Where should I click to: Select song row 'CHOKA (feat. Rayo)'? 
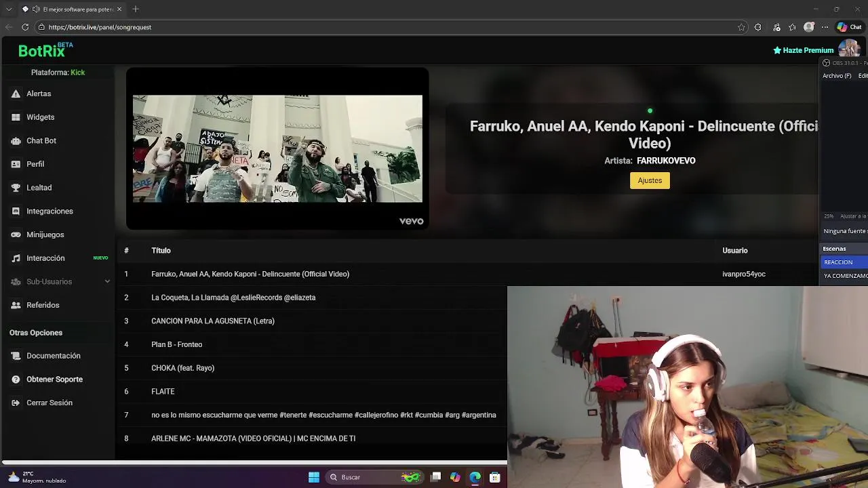[x=182, y=368]
